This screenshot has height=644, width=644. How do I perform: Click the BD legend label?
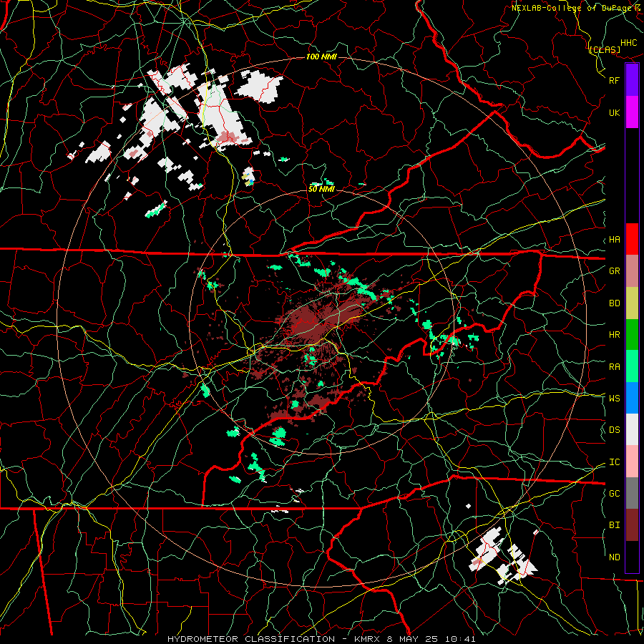pos(614,303)
